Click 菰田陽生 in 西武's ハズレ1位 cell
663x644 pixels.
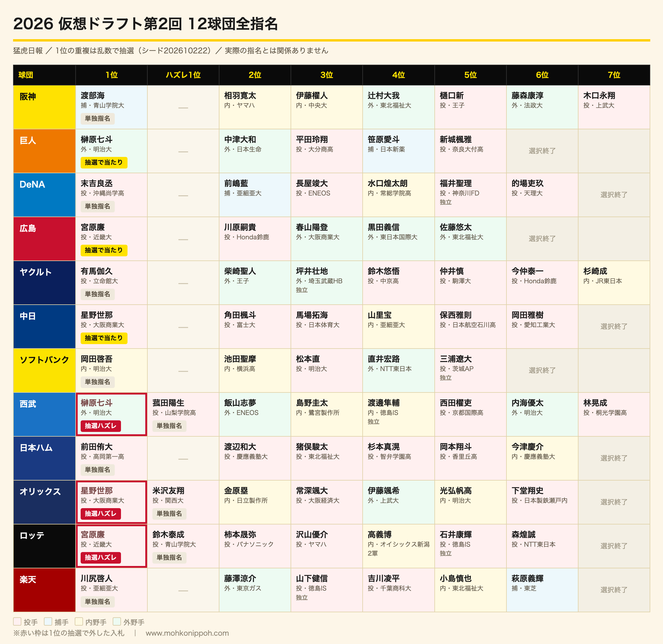coord(168,403)
